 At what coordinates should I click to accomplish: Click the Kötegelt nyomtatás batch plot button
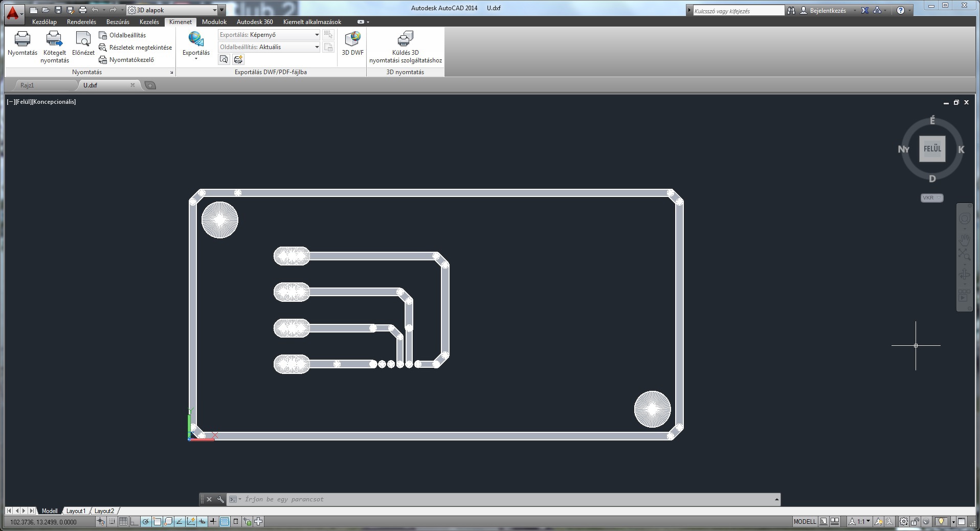click(55, 47)
